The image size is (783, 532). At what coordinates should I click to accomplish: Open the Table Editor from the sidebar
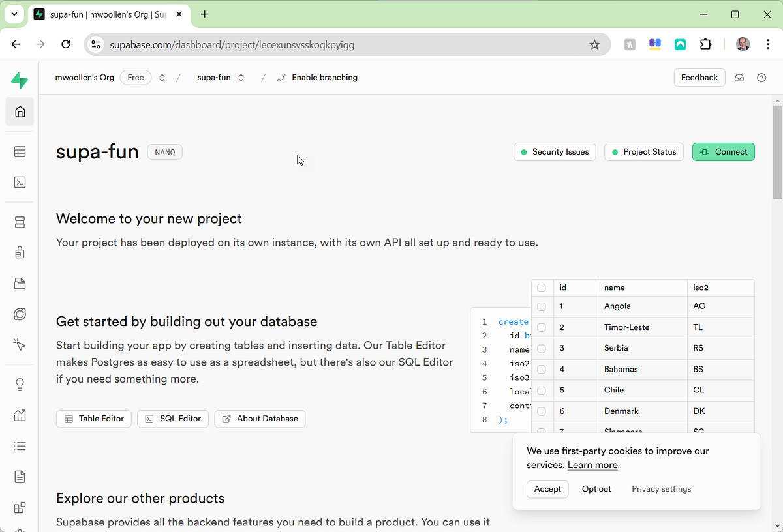click(20, 151)
